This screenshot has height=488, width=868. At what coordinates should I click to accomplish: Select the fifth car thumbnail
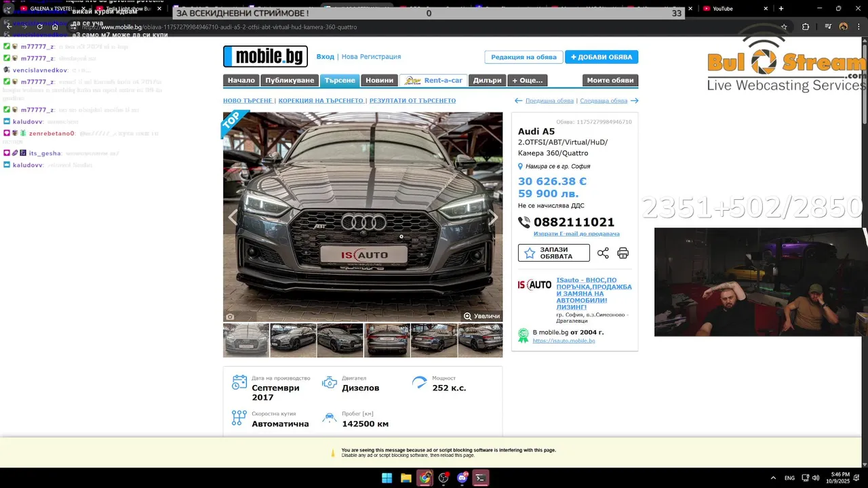pyautogui.click(x=434, y=340)
